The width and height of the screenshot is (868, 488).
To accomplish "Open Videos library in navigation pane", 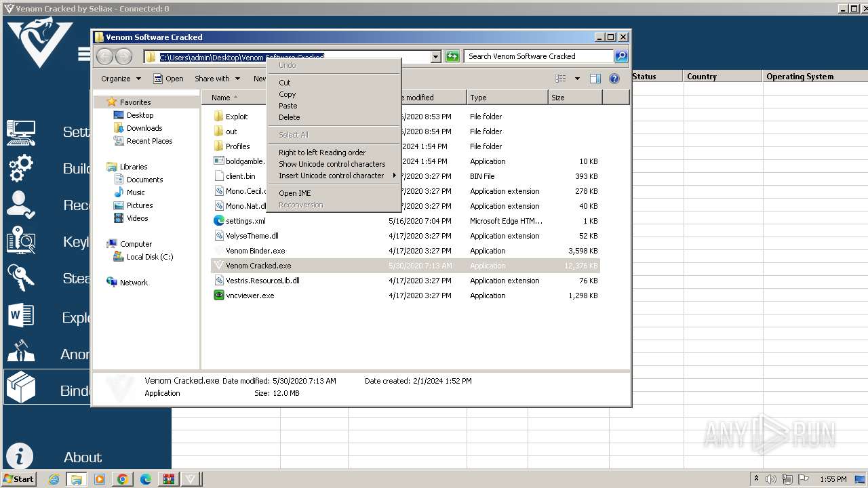I will [x=137, y=218].
